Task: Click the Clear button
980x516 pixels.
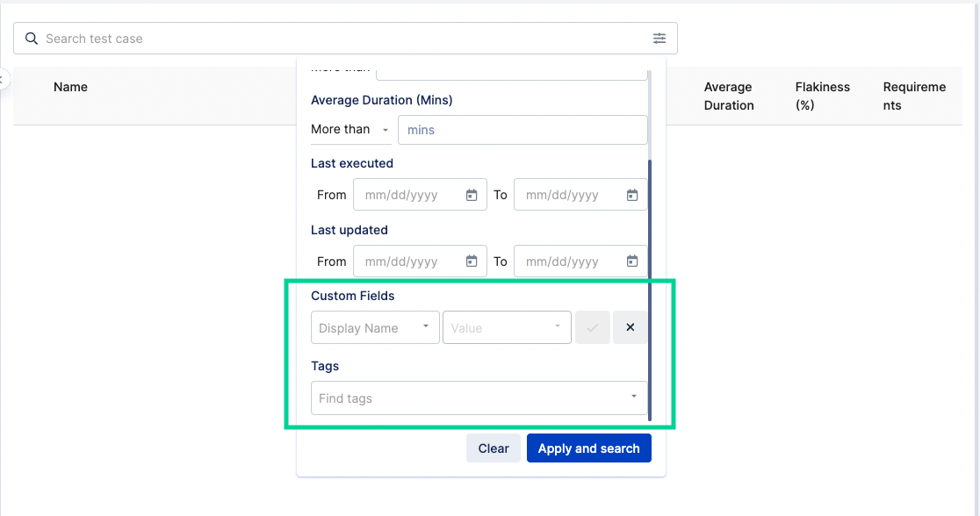Action: tap(493, 448)
